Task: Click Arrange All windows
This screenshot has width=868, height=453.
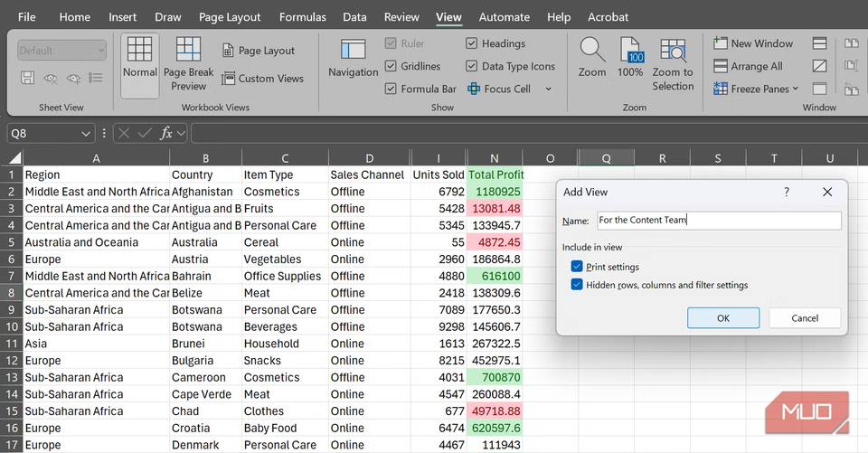Action: click(x=748, y=66)
